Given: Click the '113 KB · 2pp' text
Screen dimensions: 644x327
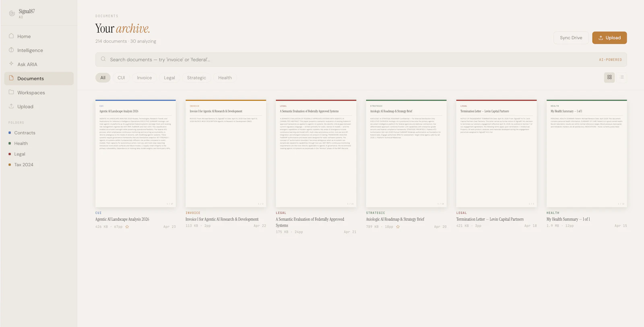Looking at the screenshot, I should [198, 226].
